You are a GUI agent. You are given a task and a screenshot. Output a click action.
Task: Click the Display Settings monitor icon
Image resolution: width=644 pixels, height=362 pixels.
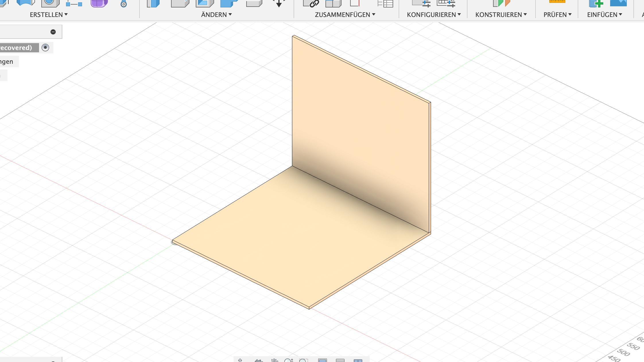click(323, 360)
